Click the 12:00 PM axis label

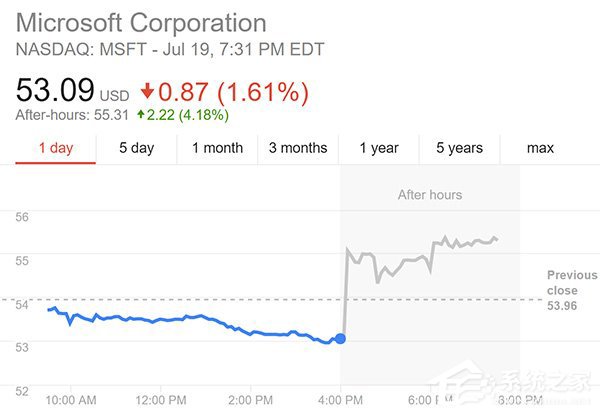click(x=161, y=401)
